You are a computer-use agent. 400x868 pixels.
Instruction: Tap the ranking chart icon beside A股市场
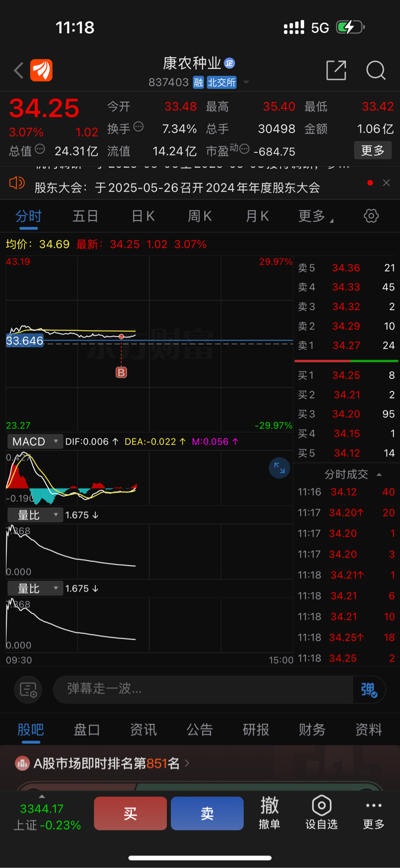(22, 763)
